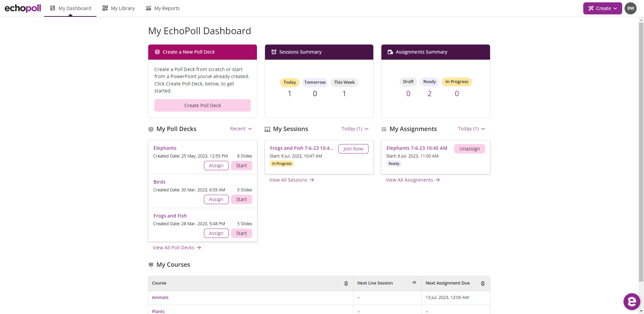Start the Birds poll deck
The image size is (644, 314).
tap(241, 199)
